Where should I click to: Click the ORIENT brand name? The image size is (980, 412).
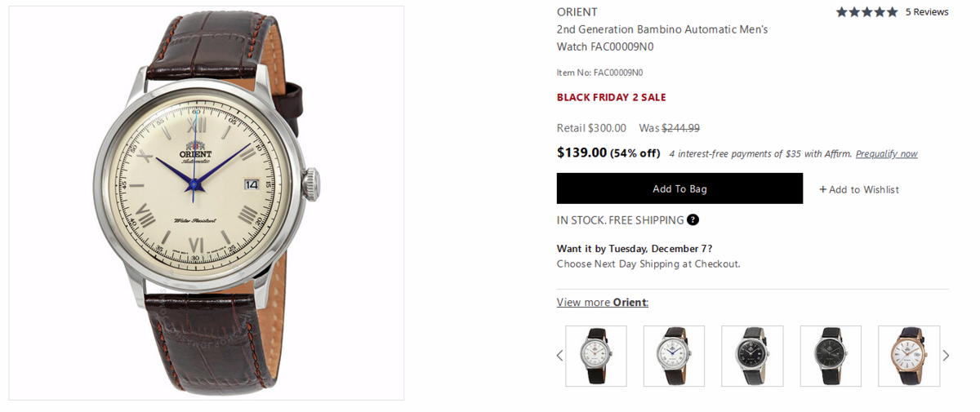[577, 12]
